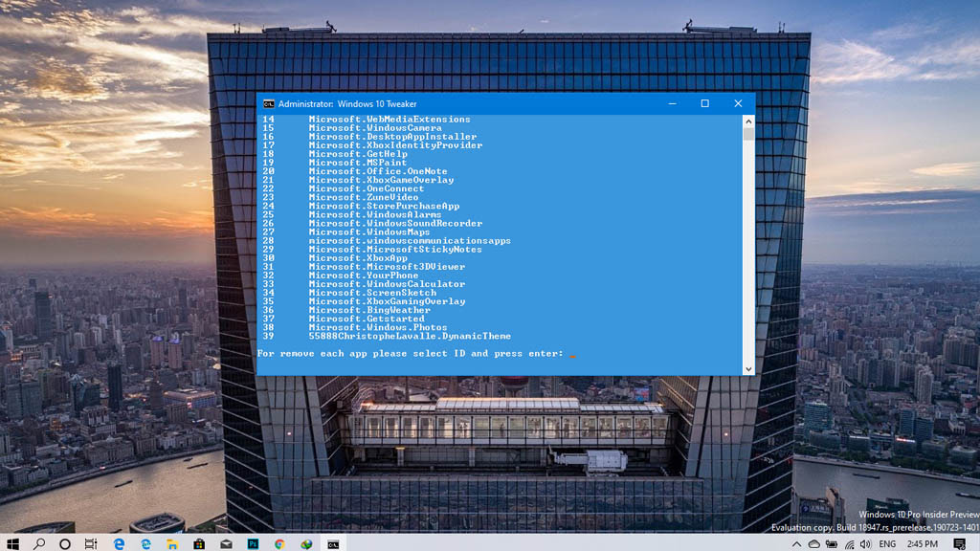Image resolution: width=980 pixels, height=551 pixels.
Task: Close the Windows 10 Tweaker window
Action: [738, 103]
